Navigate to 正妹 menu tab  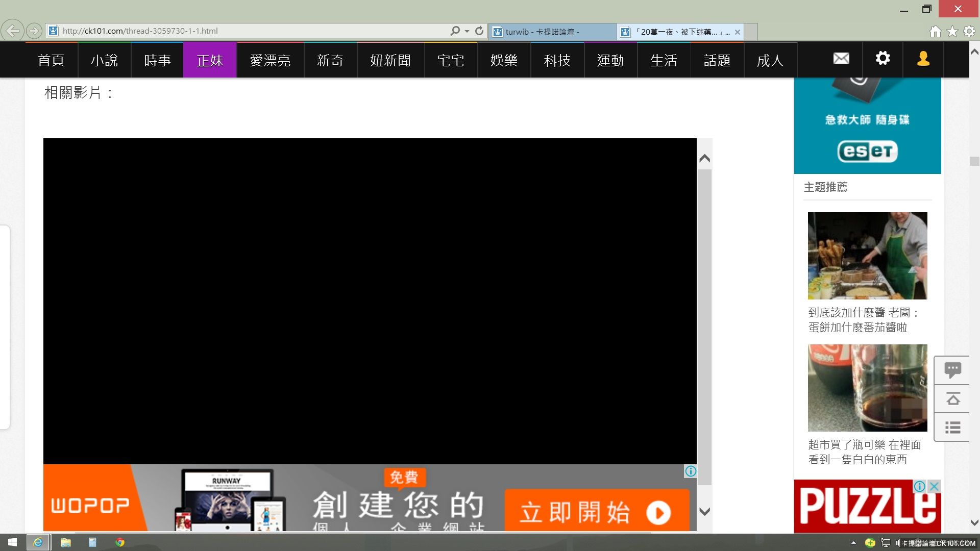coord(209,60)
